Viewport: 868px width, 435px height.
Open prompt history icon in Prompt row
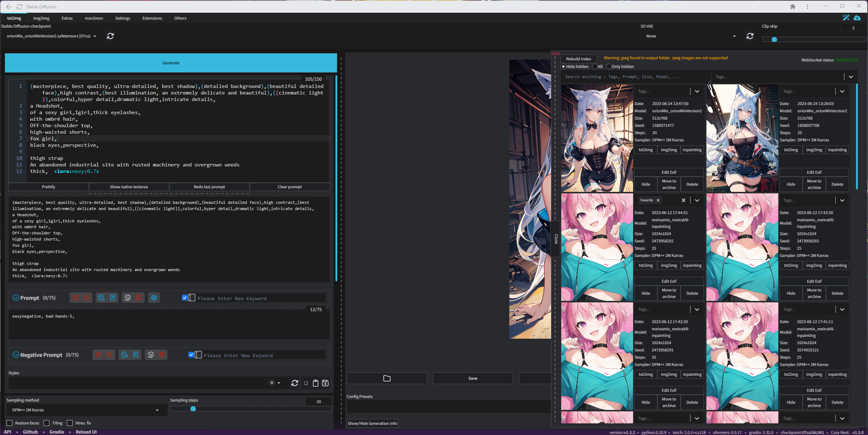102,298
